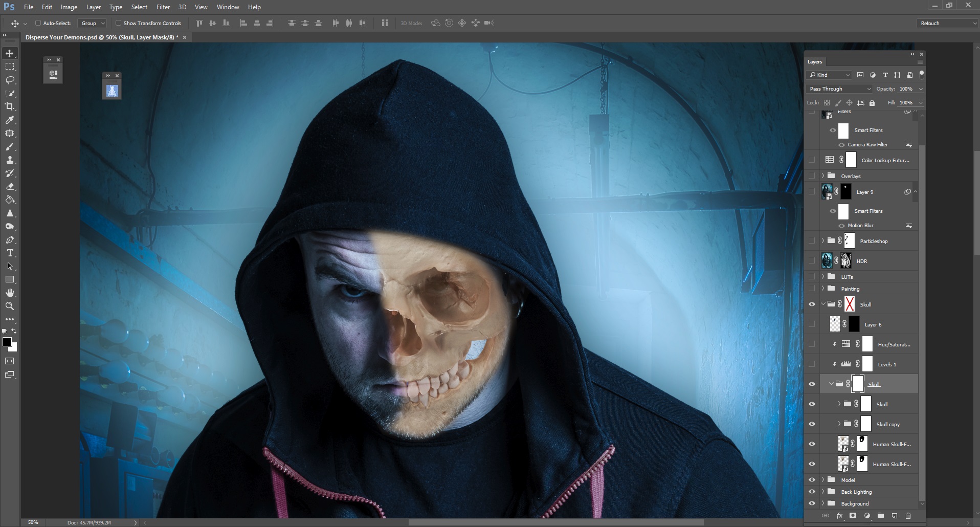Open the Pass Through blend mode dropdown
This screenshot has width=980, height=527.
point(838,89)
